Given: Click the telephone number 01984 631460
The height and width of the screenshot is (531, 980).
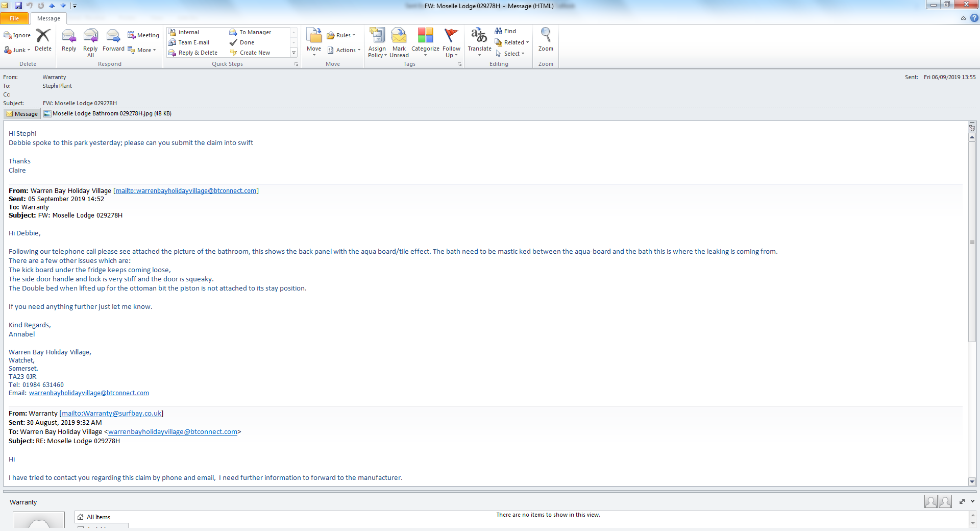Looking at the screenshot, I should click(43, 384).
